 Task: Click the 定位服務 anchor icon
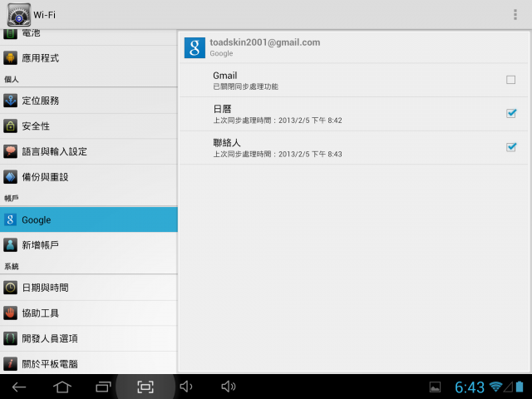tap(10, 101)
